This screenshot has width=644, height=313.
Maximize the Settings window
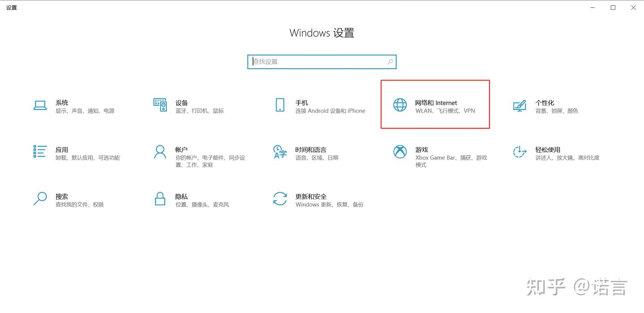613,8
